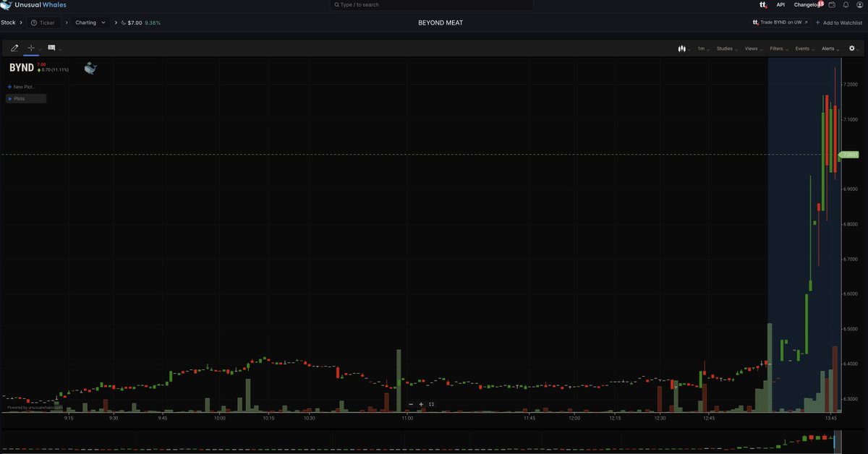Screen dimensions: 868x454
Task: Select the crosshair cursor tool
Action: coord(31,48)
